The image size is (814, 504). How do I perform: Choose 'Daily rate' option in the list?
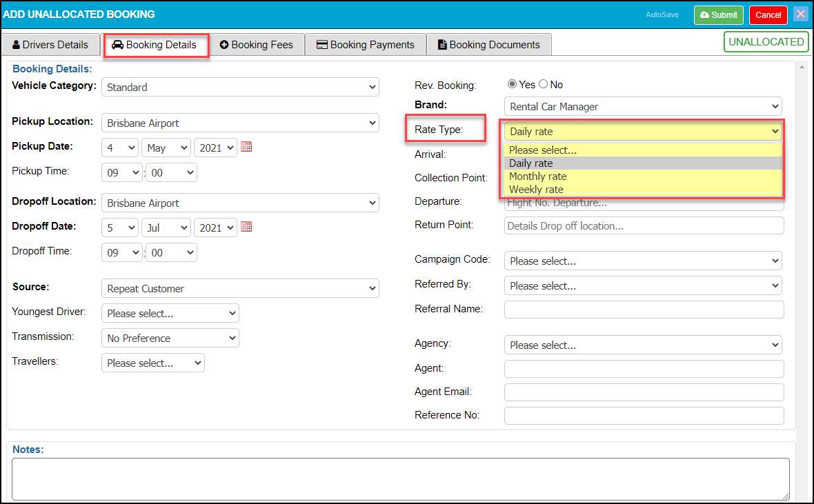click(x=643, y=163)
